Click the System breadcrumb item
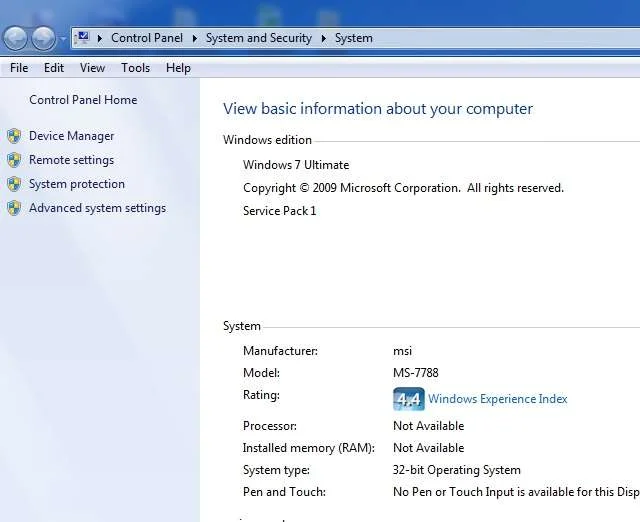Image resolution: width=640 pixels, height=522 pixels. coord(353,38)
